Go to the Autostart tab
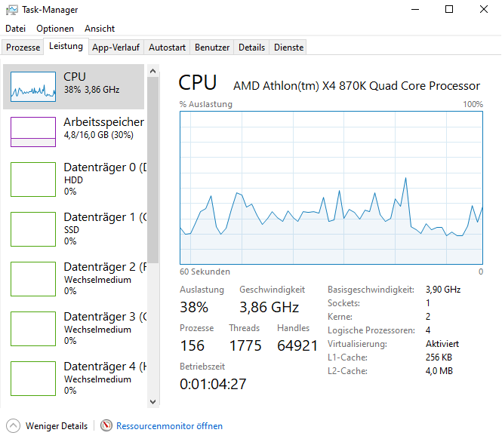 point(167,48)
